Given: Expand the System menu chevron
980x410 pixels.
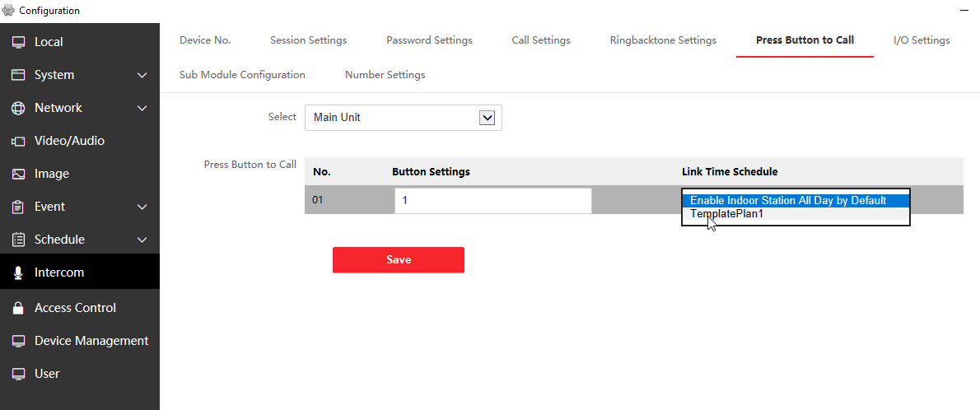Looking at the screenshot, I should click(142, 75).
